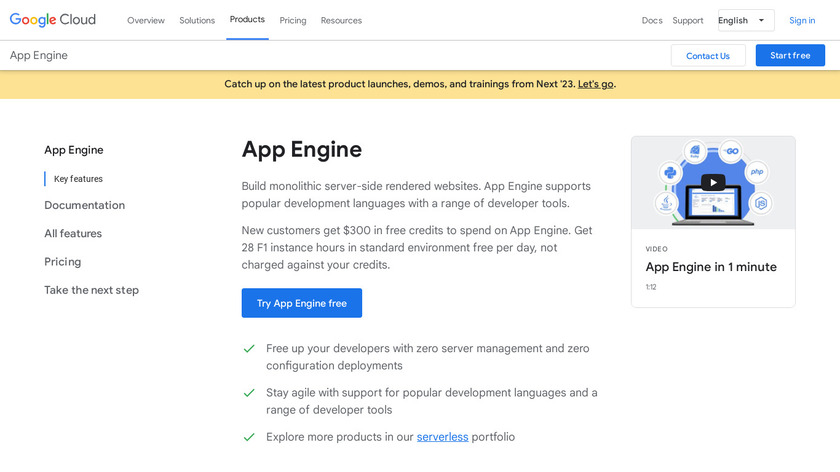Open the Support link
This screenshot has height=472, width=840.
(x=687, y=20)
